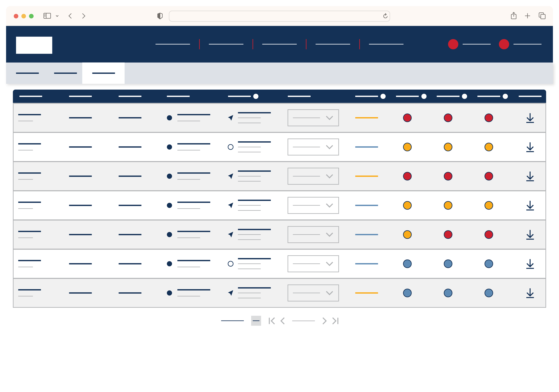
Task: Select hollow circle marker in sixth row
Action: 231,264
